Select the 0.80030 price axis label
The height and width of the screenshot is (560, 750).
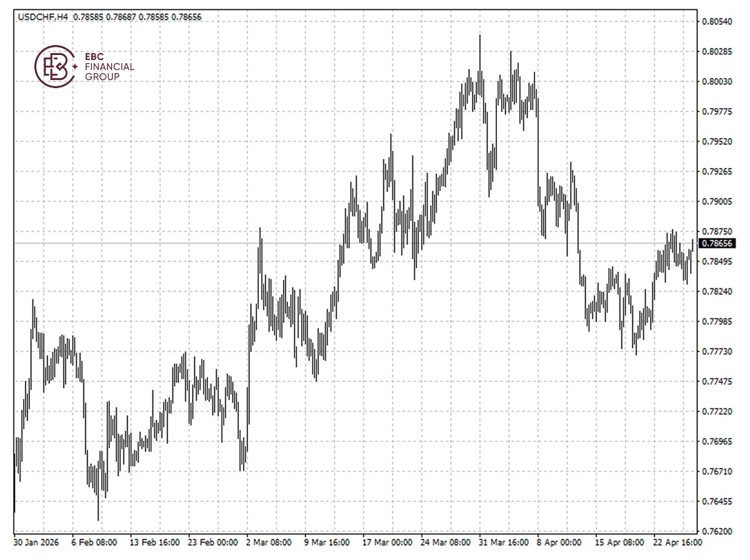[x=716, y=82]
